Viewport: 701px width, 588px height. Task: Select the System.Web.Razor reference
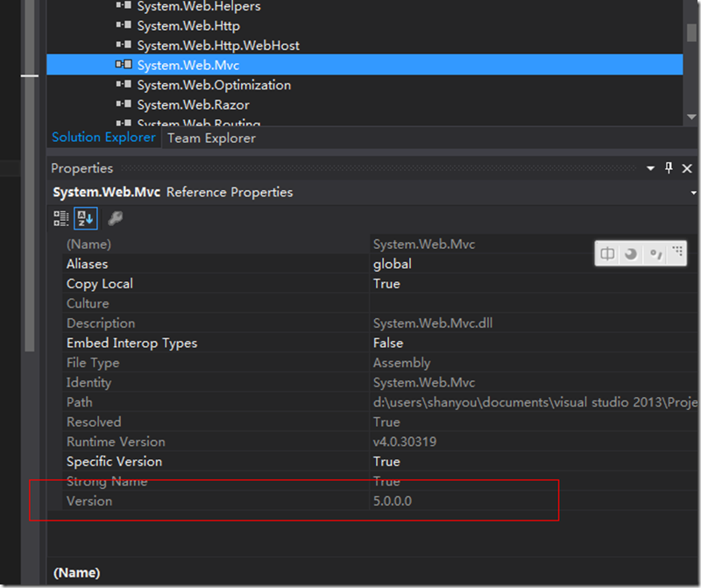tap(193, 105)
